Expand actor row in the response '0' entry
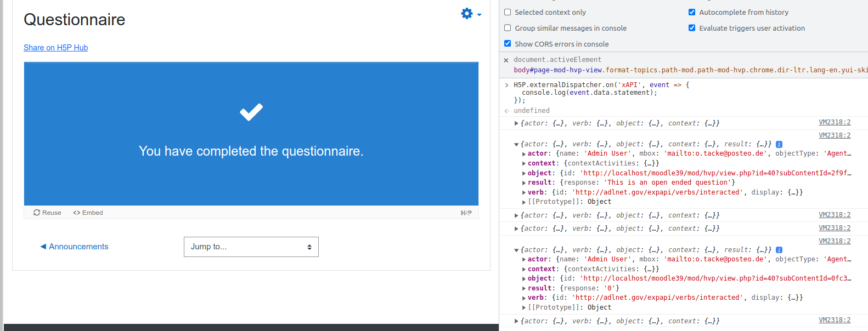Viewport: 868px width, 331px height. pyautogui.click(x=524, y=259)
